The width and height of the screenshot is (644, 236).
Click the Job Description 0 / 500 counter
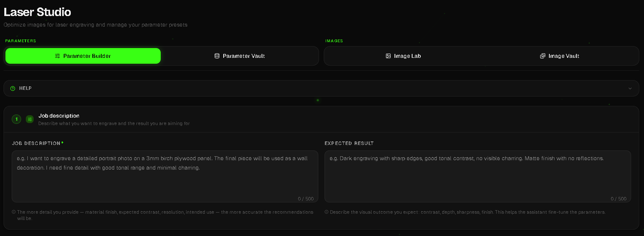pyautogui.click(x=306, y=199)
